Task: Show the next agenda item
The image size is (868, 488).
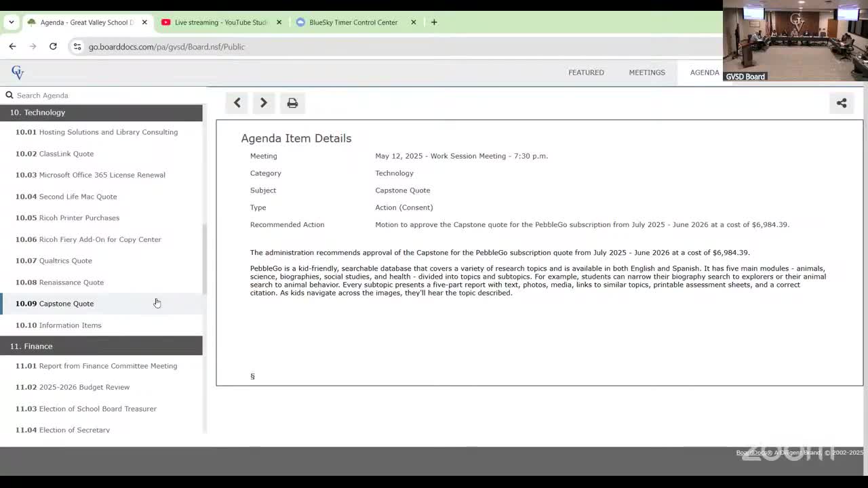Action: coord(264,103)
